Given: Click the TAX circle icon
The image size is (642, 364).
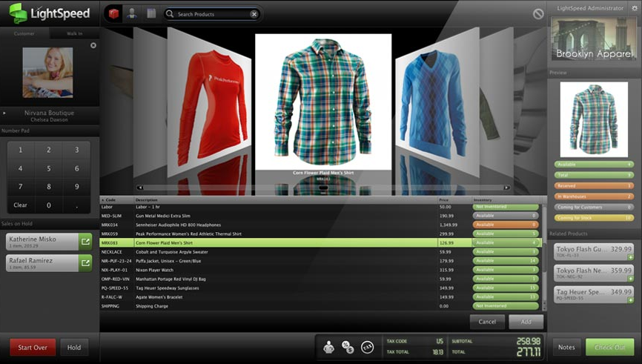Looking at the screenshot, I should point(367,346).
